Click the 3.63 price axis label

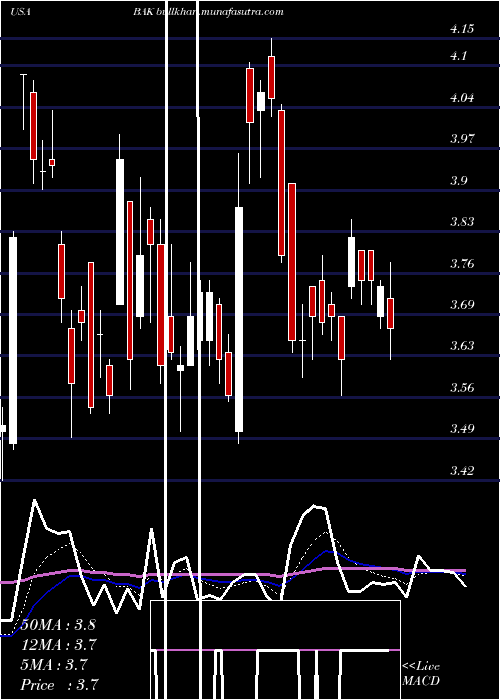click(462, 346)
